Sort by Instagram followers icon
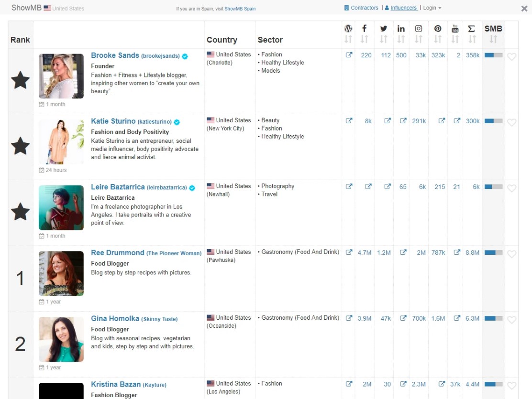Viewport: 532px width, 399px height. pyautogui.click(x=419, y=39)
